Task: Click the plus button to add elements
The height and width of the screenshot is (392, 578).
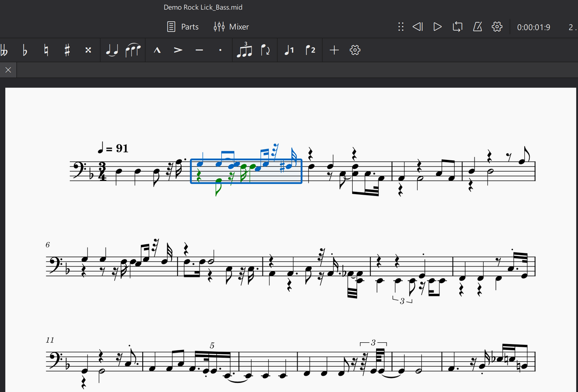Action: point(334,50)
